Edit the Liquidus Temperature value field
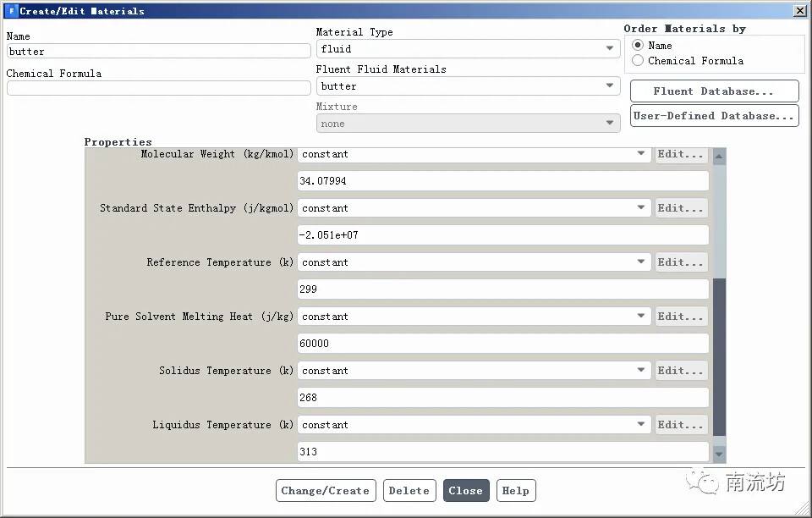 502,452
